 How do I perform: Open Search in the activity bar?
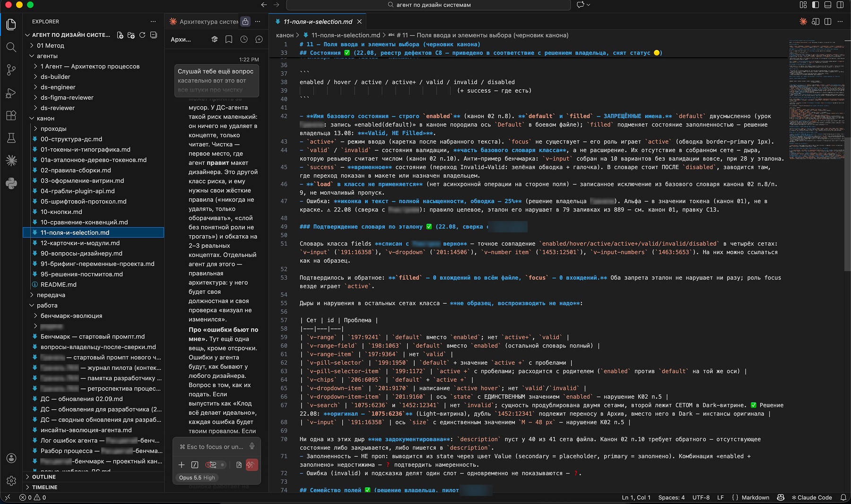pyautogui.click(x=11, y=47)
